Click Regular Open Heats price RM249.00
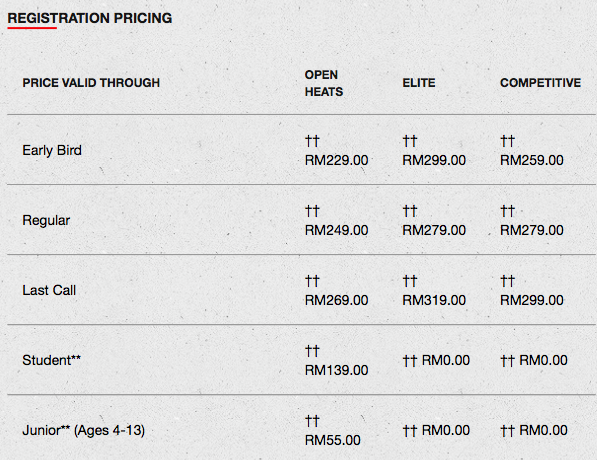The height and width of the screenshot is (460, 597). point(337,230)
